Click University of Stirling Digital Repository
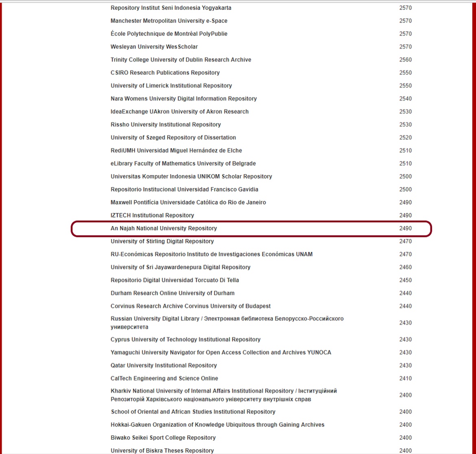476x454 pixels. (162, 241)
